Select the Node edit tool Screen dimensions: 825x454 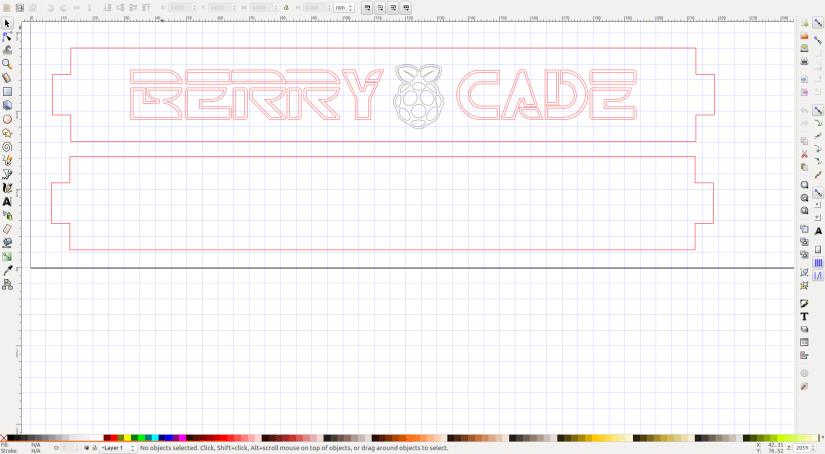pyautogui.click(x=7, y=37)
